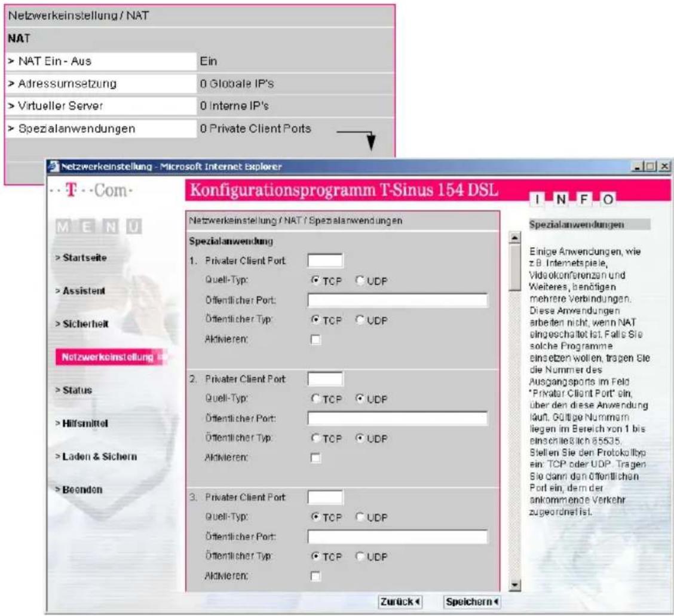Maximize the Internet Explorer window
Viewport: 674px width, 616px height.
click(650, 166)
